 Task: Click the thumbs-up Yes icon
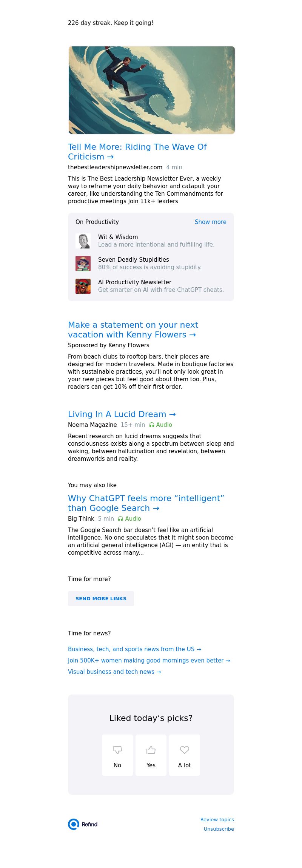click(x=151, y=750)
